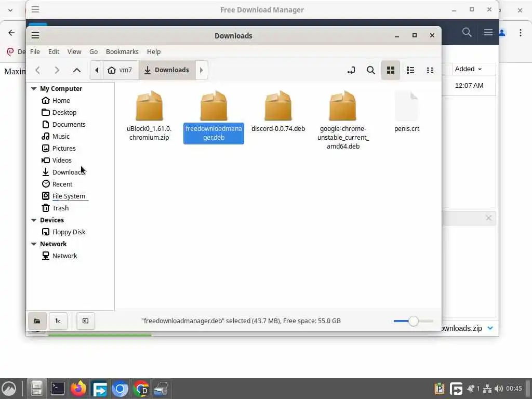Open File System in sidebar
The image size is (532, 399).
(69, 196)
